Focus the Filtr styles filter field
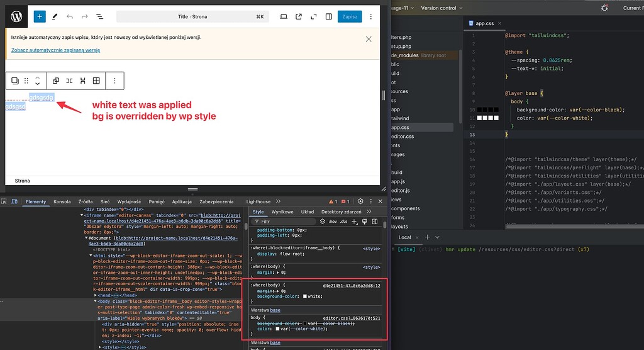Screen dimensions: 644x350 tap(284, 222)
